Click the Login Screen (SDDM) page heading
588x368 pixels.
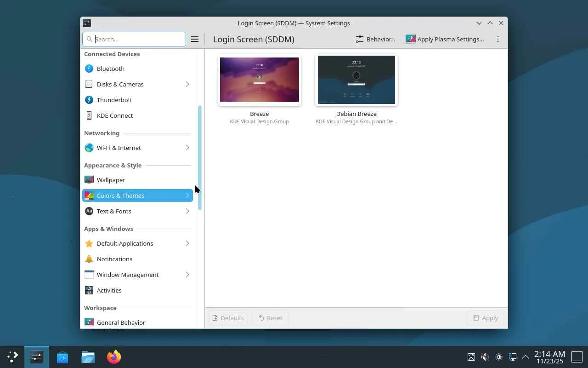click(x=254, y=39)
